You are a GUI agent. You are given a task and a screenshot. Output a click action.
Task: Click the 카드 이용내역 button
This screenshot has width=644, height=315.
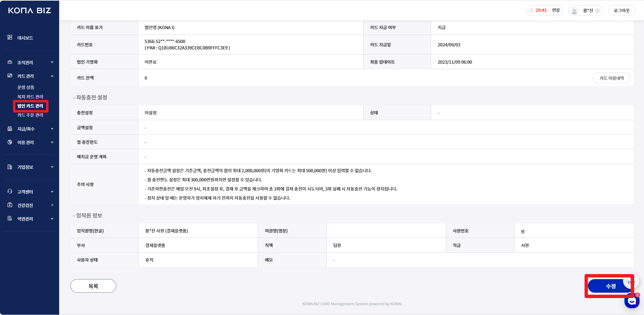pos(611,78)
